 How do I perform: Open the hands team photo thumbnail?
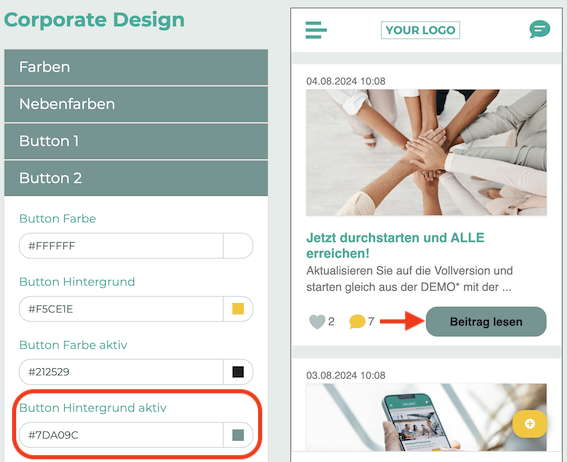[x=426, y=153]
